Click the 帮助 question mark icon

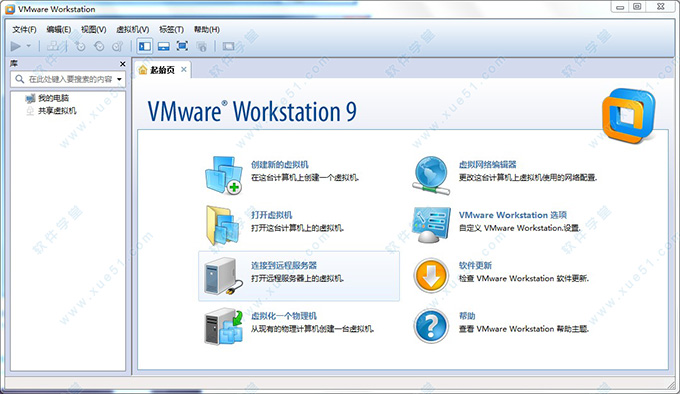[431, 326]
